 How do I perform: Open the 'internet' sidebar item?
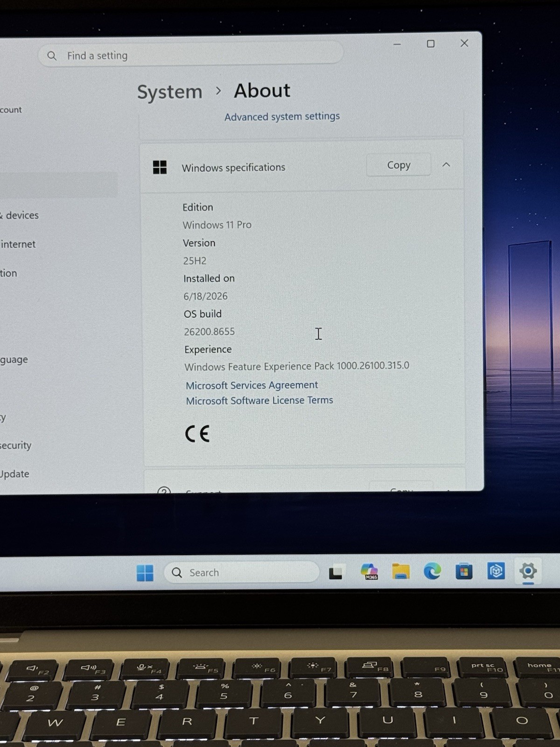tap(18, 244)
